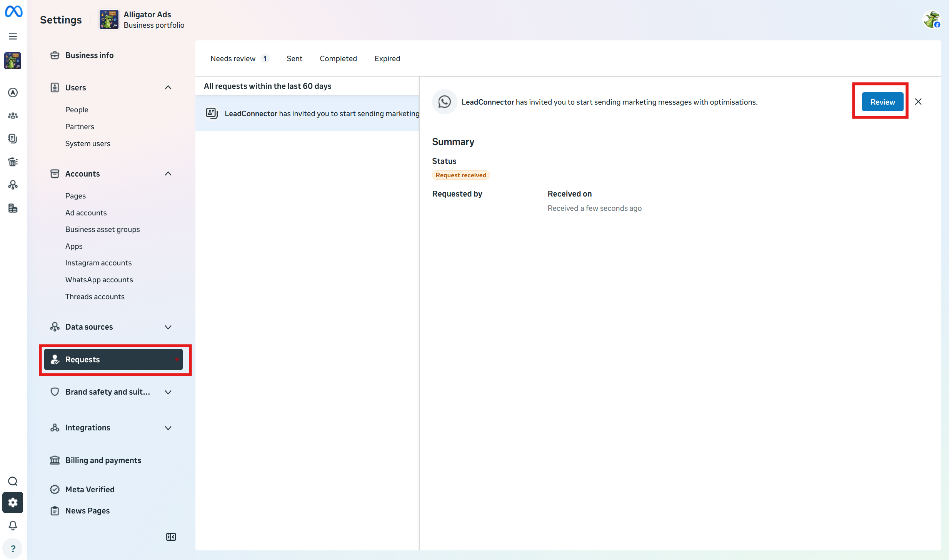
Task: Open Billing and payments
Action: tap(103, 460)
